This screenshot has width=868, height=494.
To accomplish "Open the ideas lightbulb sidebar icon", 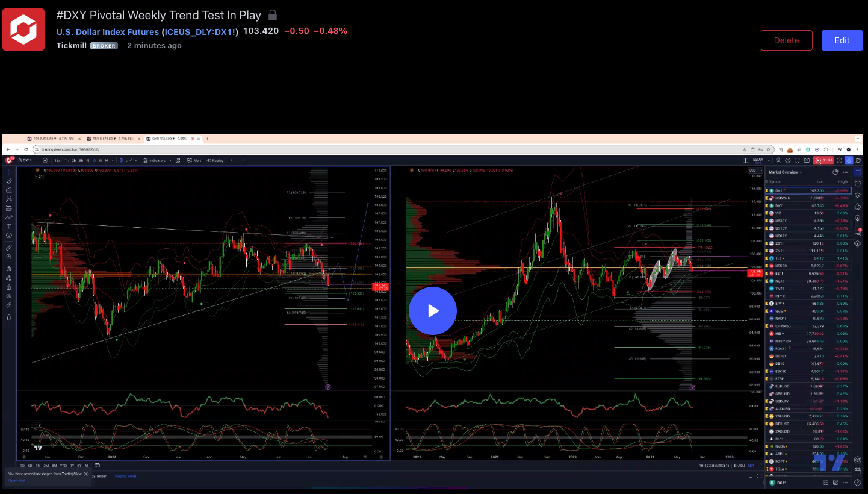I will tap(858, 217).
